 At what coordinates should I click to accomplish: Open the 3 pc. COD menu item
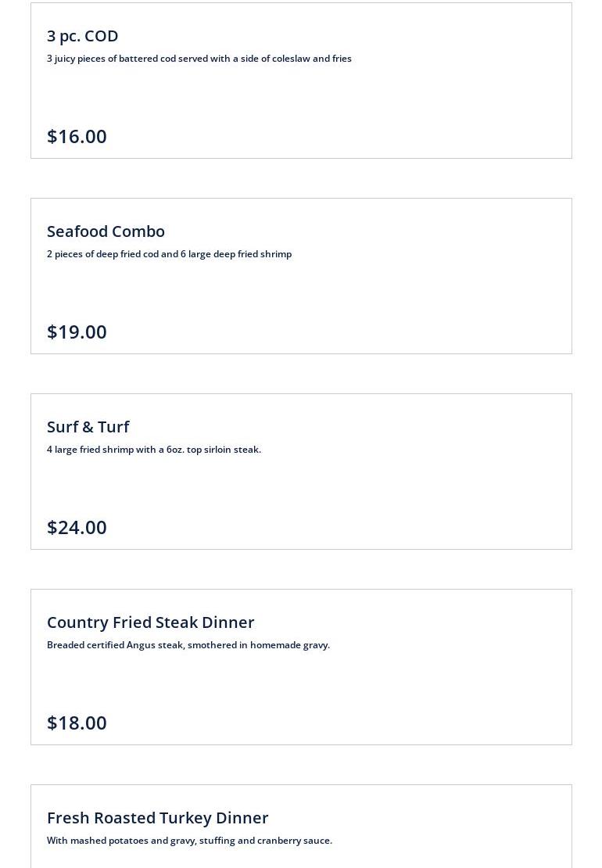(x=82, y=36)
